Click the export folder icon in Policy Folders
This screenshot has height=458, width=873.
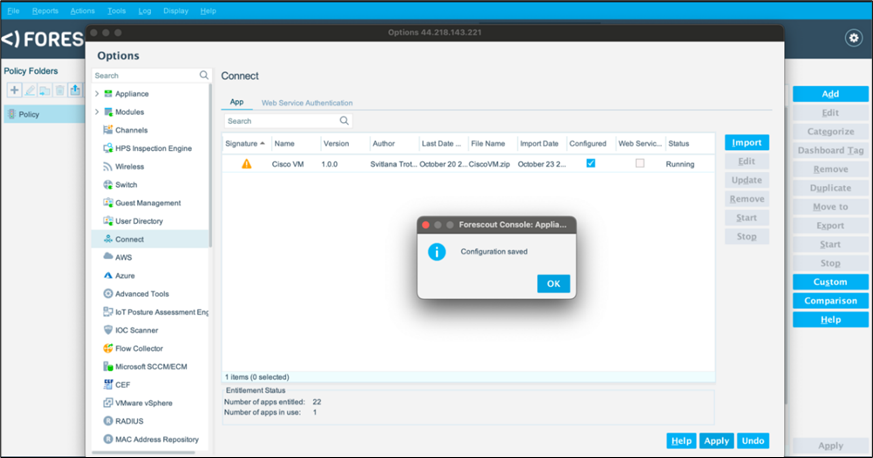75,90
